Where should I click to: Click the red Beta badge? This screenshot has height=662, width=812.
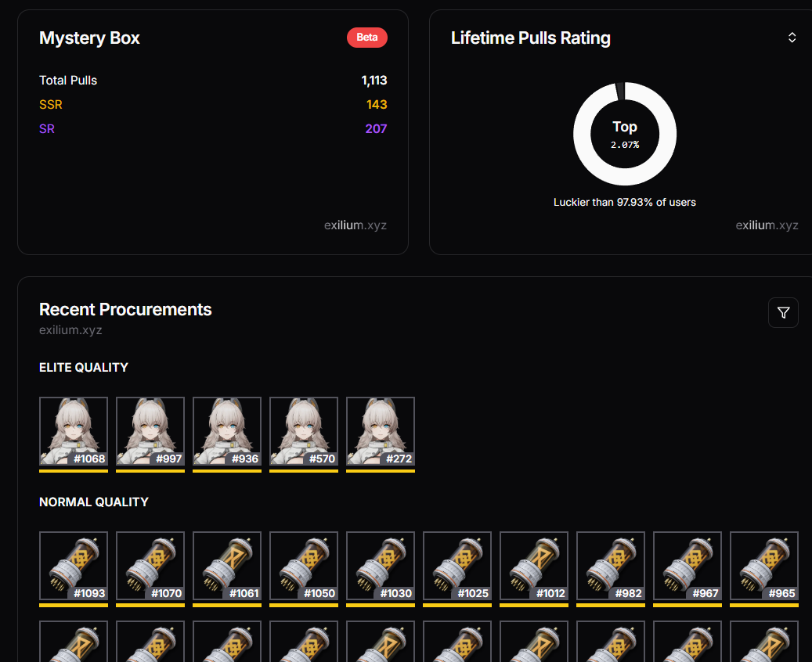(367, 38)
